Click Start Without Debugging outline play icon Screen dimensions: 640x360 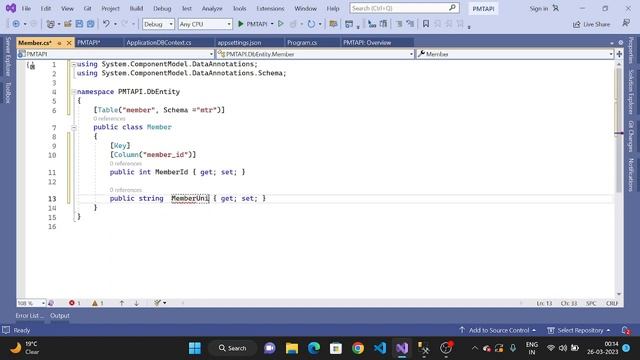[x=281, y=24]
